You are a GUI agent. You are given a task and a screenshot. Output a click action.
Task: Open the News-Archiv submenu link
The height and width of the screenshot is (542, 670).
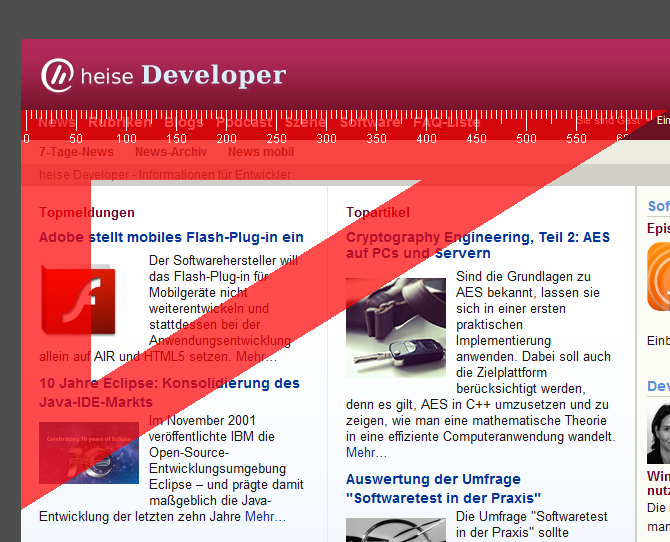(171, 152)
